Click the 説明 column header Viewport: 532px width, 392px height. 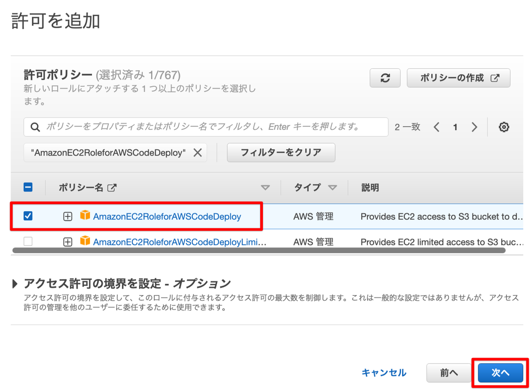tap(370, 188)
